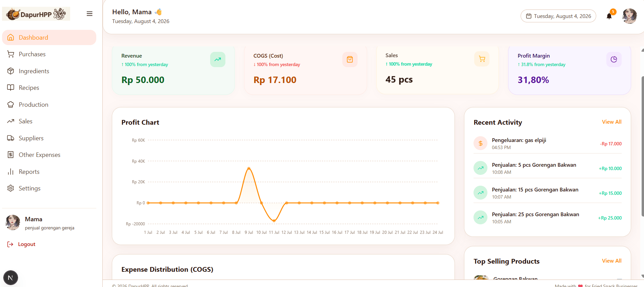Screen dimensions: 644x287
Task: Click 'Pengeluaran: gas elpiji' activity text
Action: [519, 140]
